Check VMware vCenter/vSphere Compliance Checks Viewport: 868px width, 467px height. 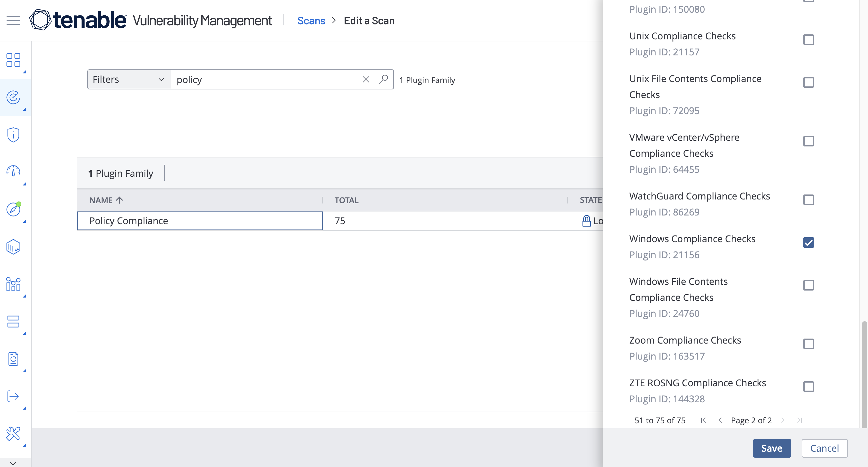coord(808,141)
